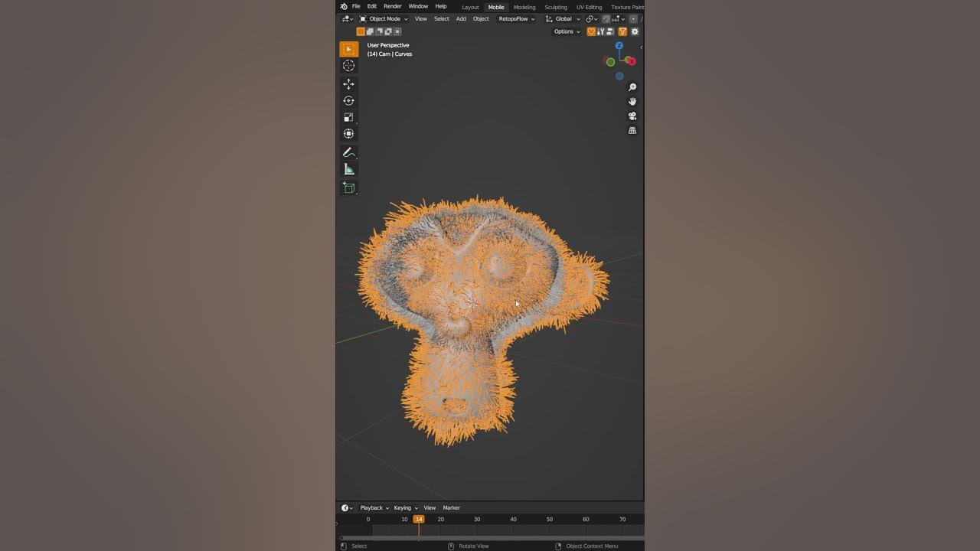Open the viewport Select menu
The width and height of the screenshot is (980, 551).
click(x=442, y=19)
